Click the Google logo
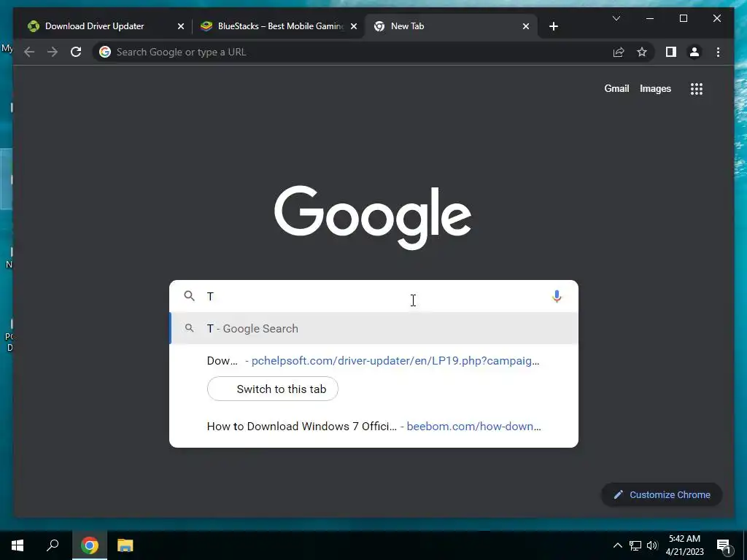Screen dimensions: 747x560 coord(373,217)
